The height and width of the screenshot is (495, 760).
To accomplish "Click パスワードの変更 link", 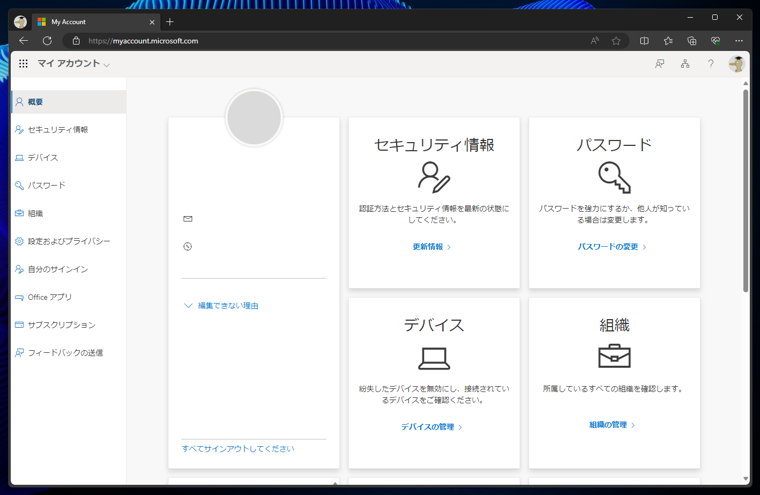I will click(x=612, y=246).
